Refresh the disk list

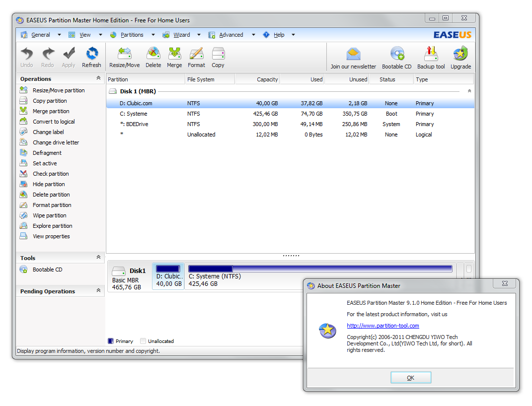tap(91, 57)
